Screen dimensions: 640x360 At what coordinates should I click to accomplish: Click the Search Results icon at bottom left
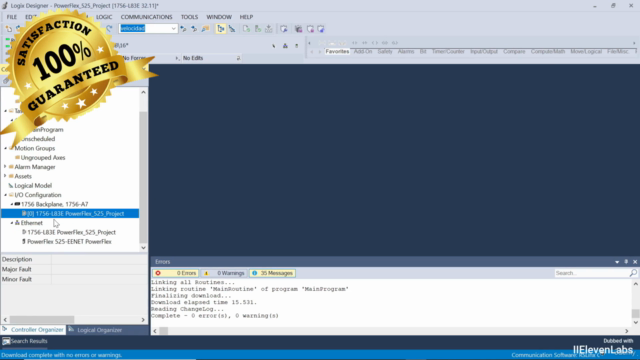(6, 341)
